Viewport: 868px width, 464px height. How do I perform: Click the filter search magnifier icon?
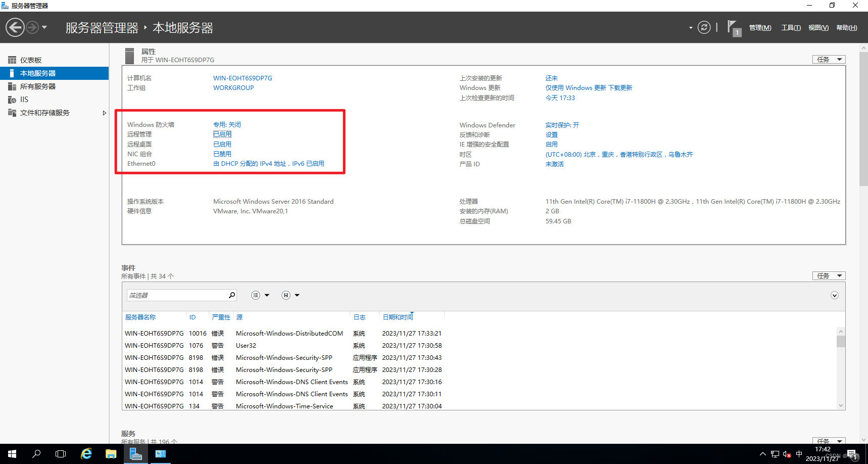click(x=232, y=295)
